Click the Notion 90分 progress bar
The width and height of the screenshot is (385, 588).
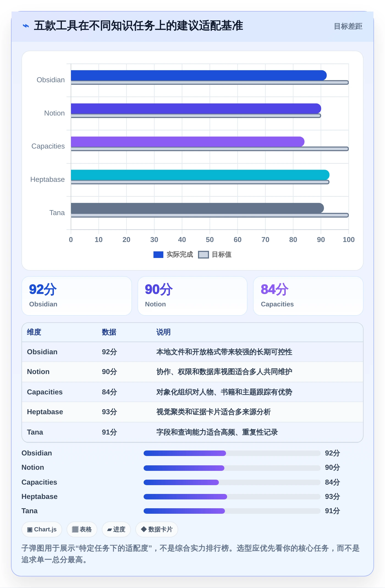click(232, 468)
